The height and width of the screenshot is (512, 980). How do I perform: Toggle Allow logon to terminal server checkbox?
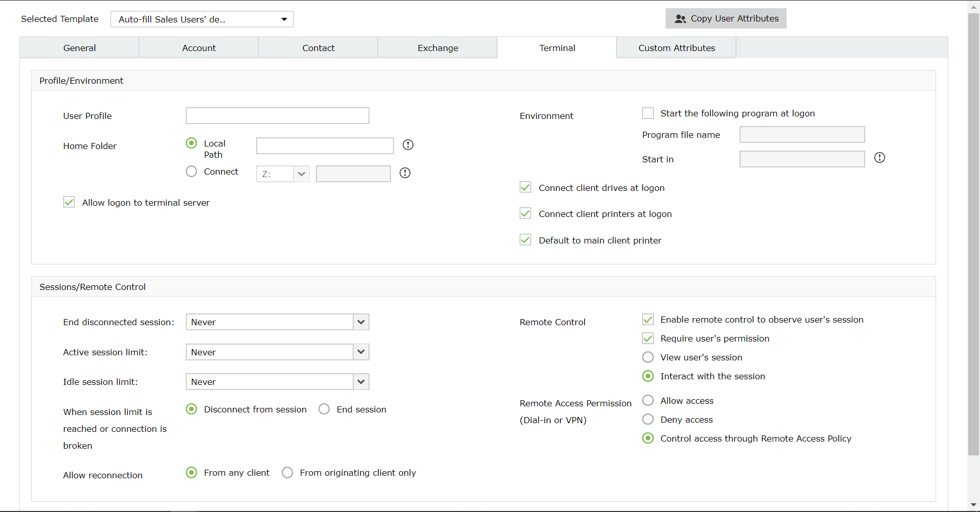[x=69, y=202]
